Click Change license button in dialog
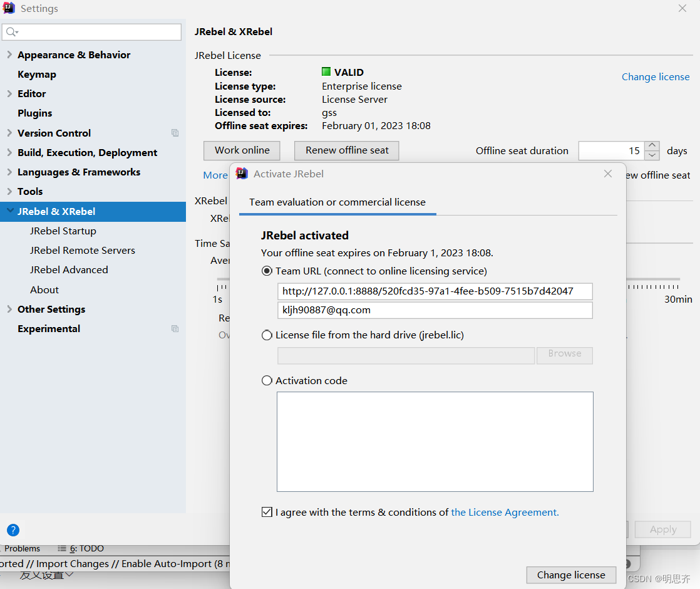The height and width of the screenshot is (589, 700). 571,575
